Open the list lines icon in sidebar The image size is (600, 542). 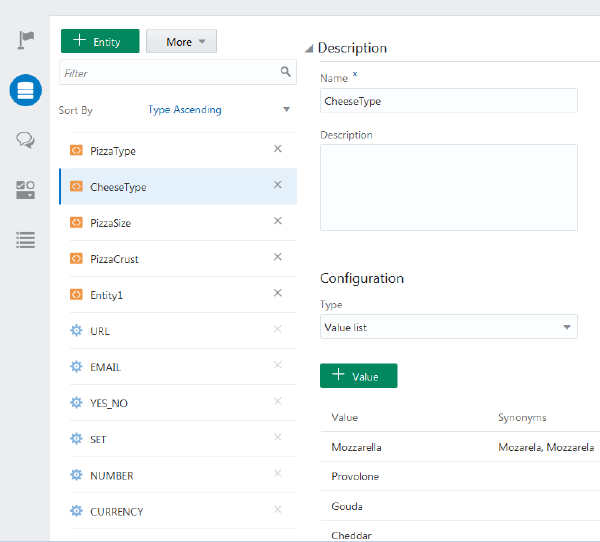[x=26, y=240]
